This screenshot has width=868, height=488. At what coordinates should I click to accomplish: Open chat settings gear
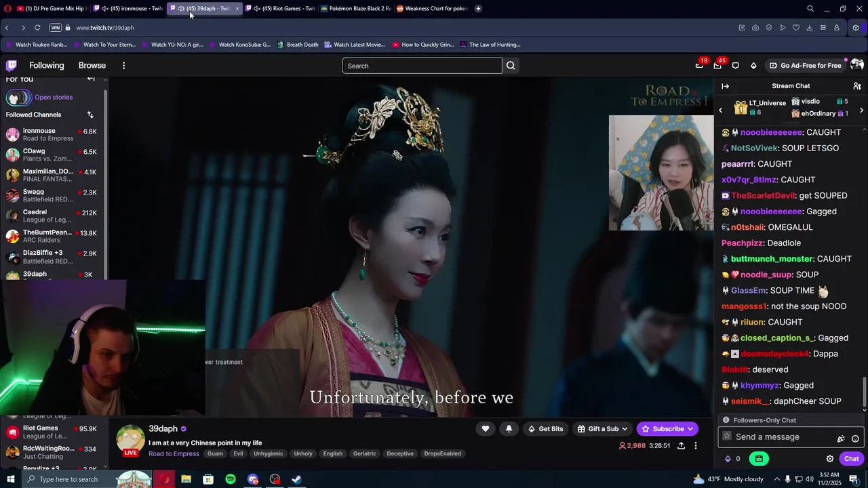[829, 459]
